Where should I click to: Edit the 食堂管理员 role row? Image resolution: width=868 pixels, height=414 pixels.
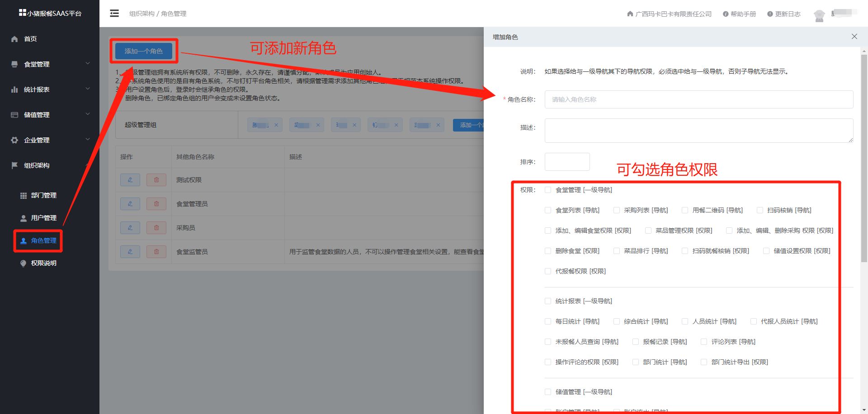[x=130, y=204]
